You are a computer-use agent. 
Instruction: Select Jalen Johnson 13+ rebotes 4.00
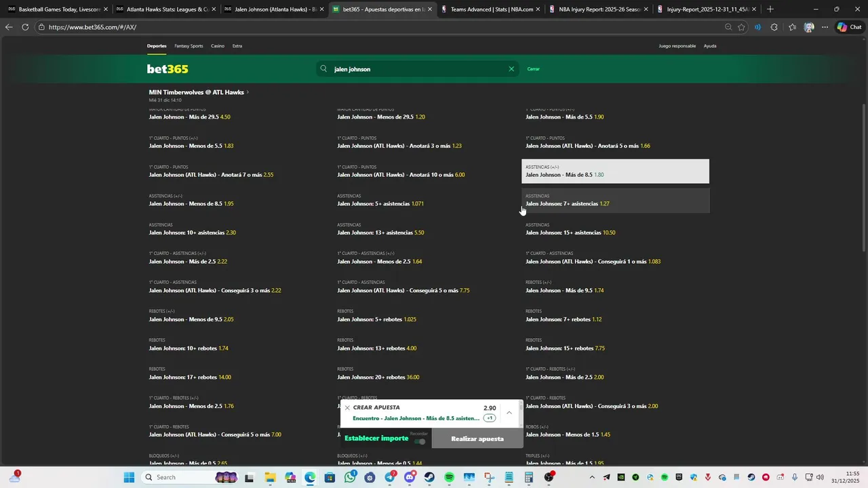pos(427,345)
